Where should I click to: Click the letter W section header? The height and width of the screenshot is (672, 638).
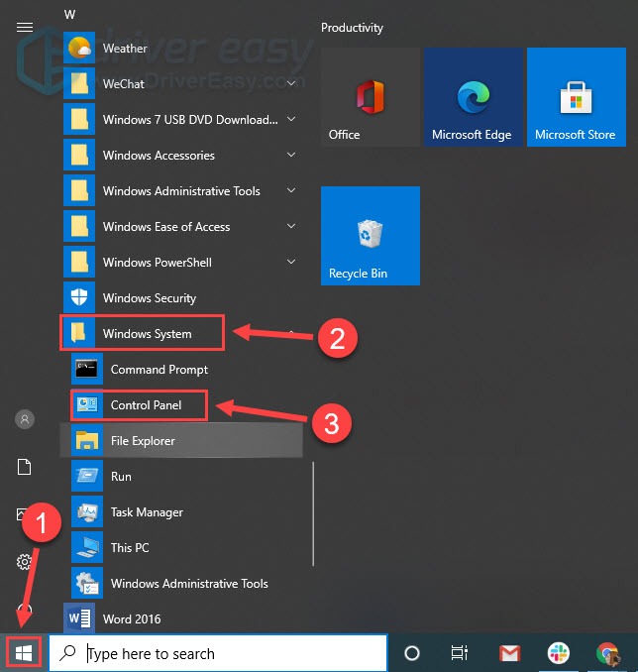coord(69,15)
